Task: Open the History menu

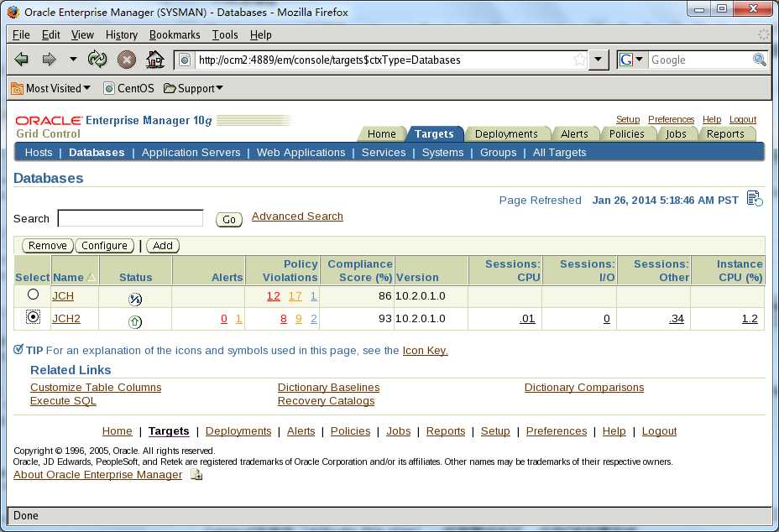Action: pos(121,34)
